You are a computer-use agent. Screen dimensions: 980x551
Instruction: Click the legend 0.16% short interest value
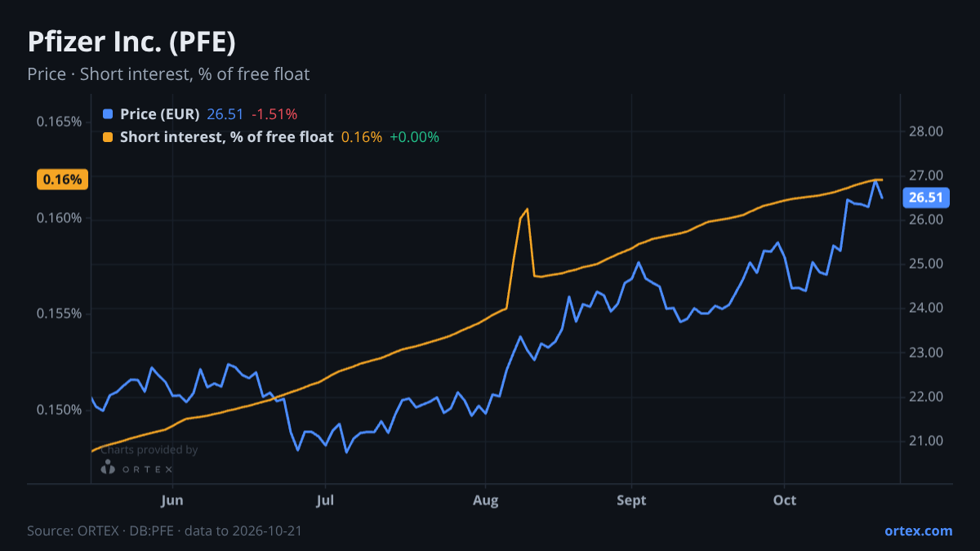click(362, 137)
